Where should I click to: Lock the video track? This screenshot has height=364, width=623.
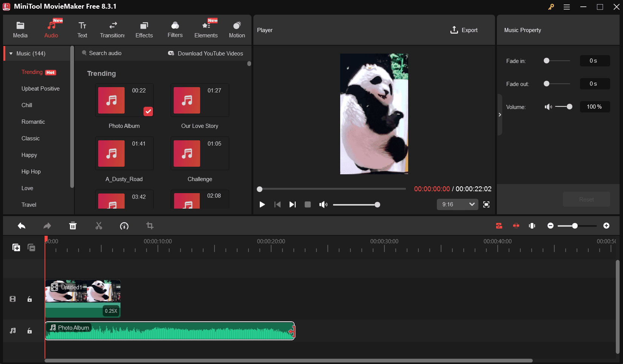pos(30,299)
